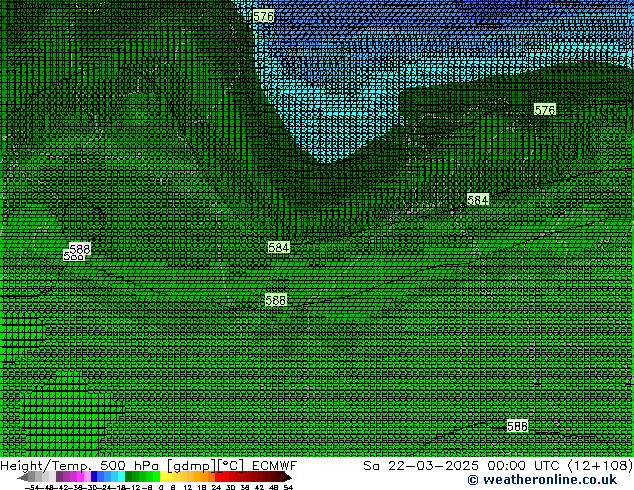Click the '[gdmp]' unit text
Viewport: 634px width, 490px height.
[192, 466]
